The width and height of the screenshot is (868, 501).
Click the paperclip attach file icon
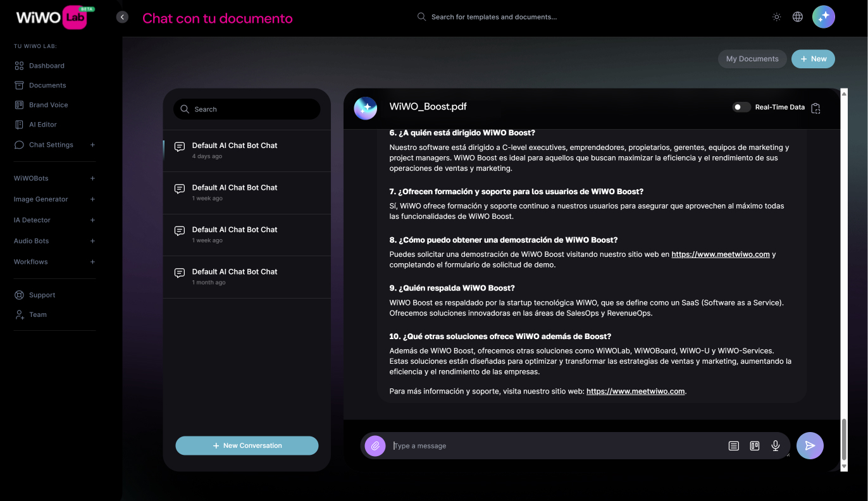click(x=375, y=446)
